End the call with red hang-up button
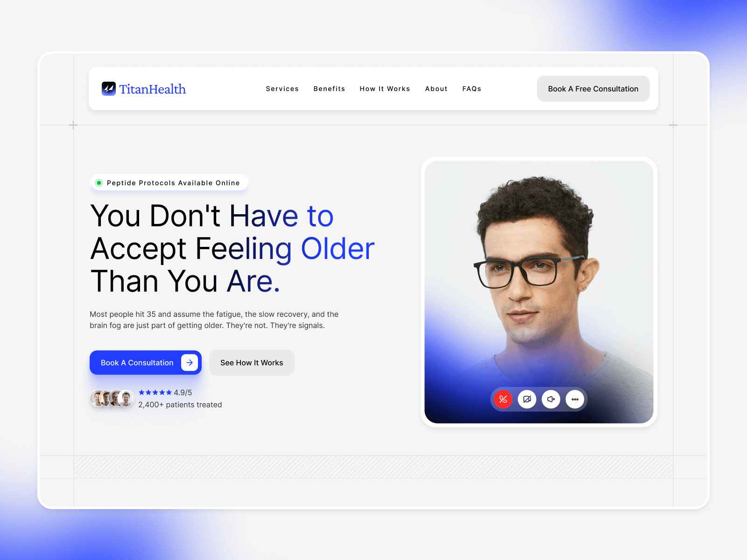The height and width of the screenshot is (560, 747). click(503, 399)
